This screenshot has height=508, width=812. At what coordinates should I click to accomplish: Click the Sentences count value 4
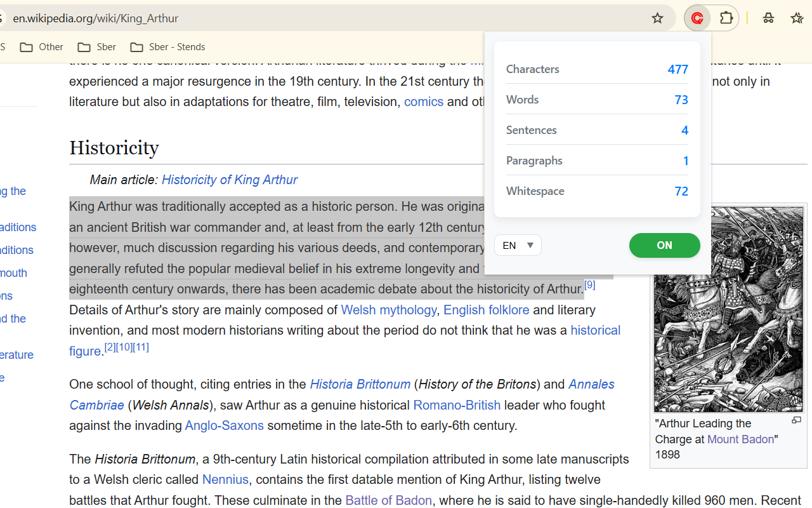click(x=684, y=130)
